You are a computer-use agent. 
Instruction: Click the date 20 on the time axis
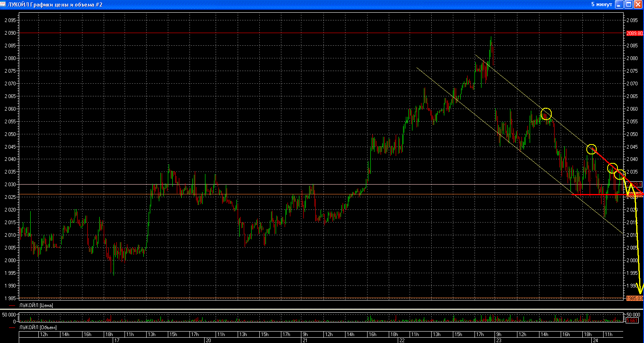(x=208, y=340)
